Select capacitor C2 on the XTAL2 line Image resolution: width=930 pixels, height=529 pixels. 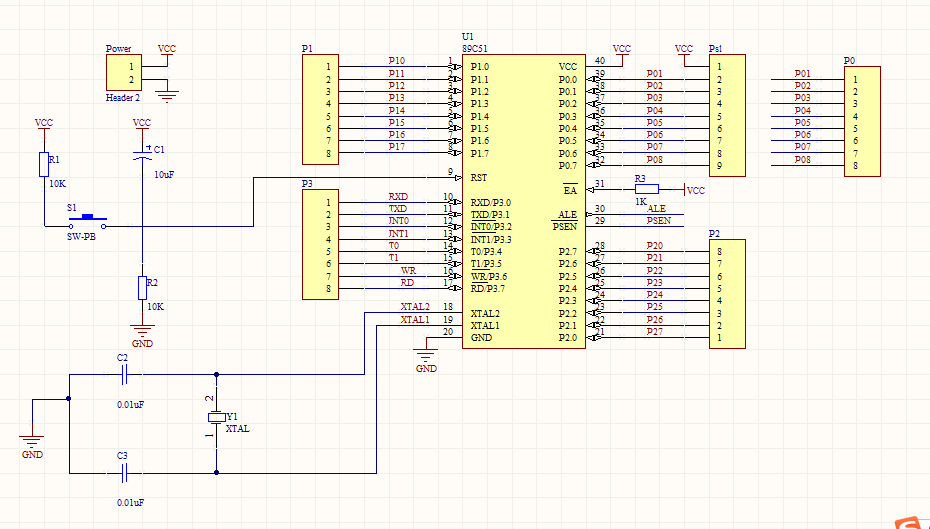[124, 375]
